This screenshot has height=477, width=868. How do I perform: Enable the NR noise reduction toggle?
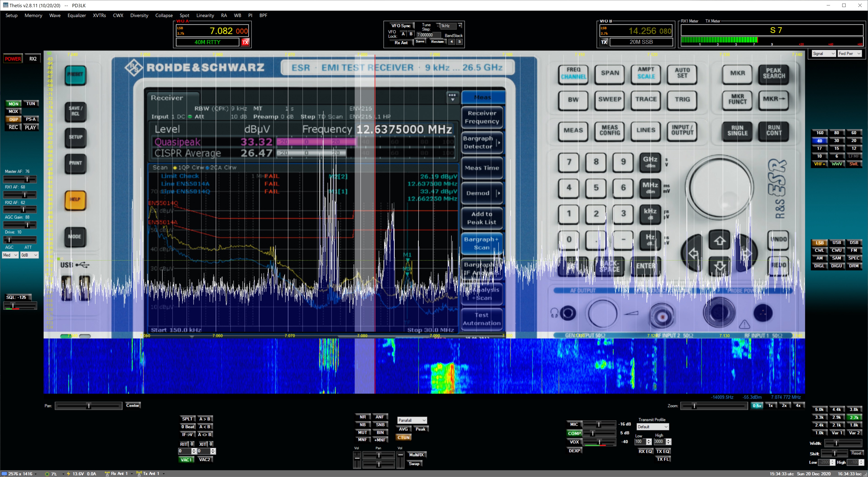[363, 417]
